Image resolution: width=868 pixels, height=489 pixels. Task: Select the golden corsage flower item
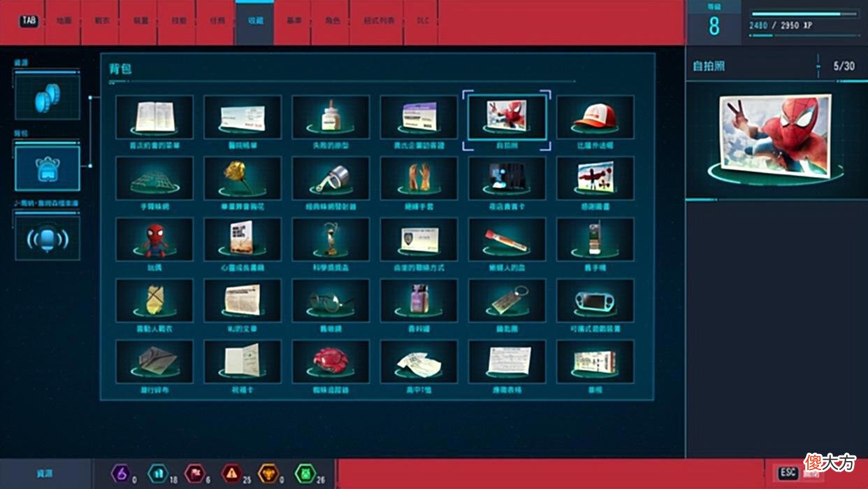tap(243, 178)
